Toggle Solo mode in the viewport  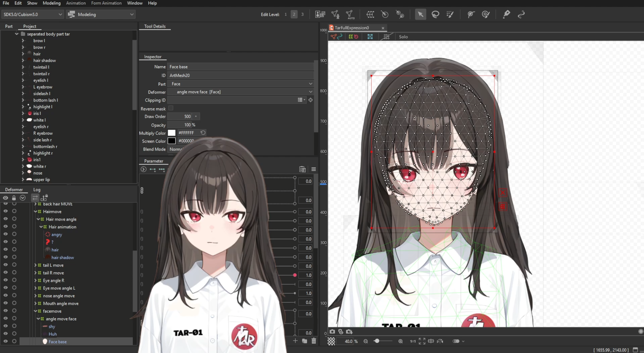(x=403, y=37)
